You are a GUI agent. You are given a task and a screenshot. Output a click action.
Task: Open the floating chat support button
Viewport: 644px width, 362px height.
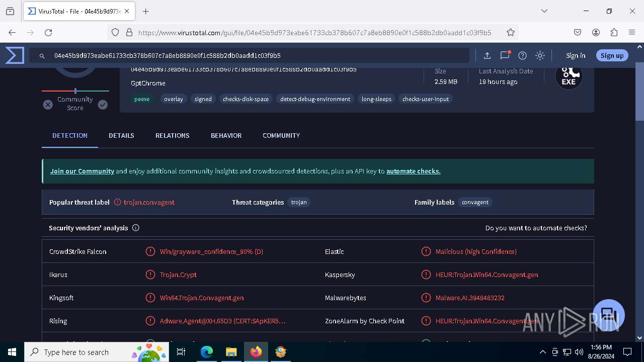pyautogui.click(x=609, y=315)
